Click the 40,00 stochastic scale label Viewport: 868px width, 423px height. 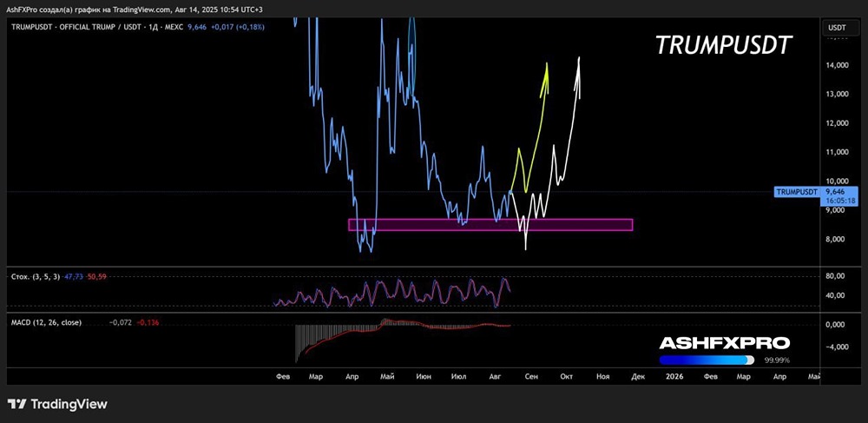point(835,295)
